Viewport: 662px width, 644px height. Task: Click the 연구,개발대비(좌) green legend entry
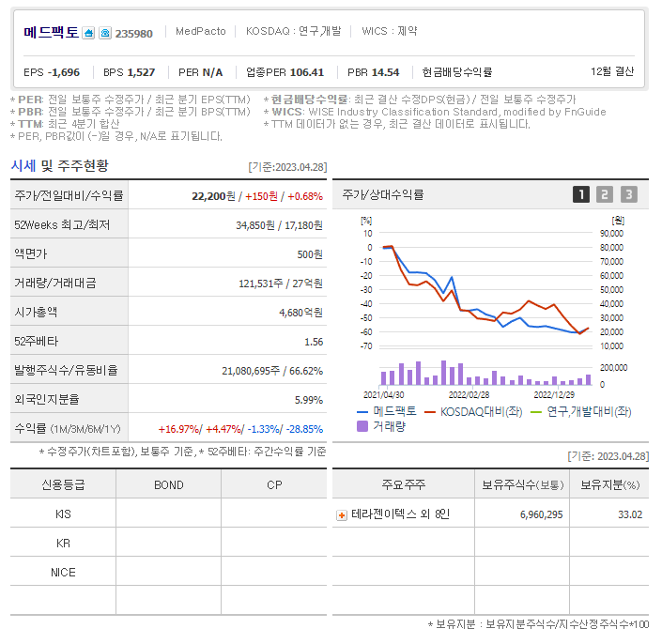click(581, 411)
